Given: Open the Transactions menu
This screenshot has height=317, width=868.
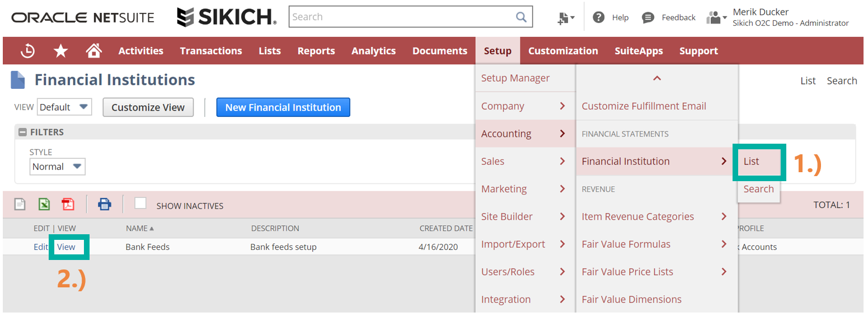Looking at the screenshot, I should (x=210, y=51).
